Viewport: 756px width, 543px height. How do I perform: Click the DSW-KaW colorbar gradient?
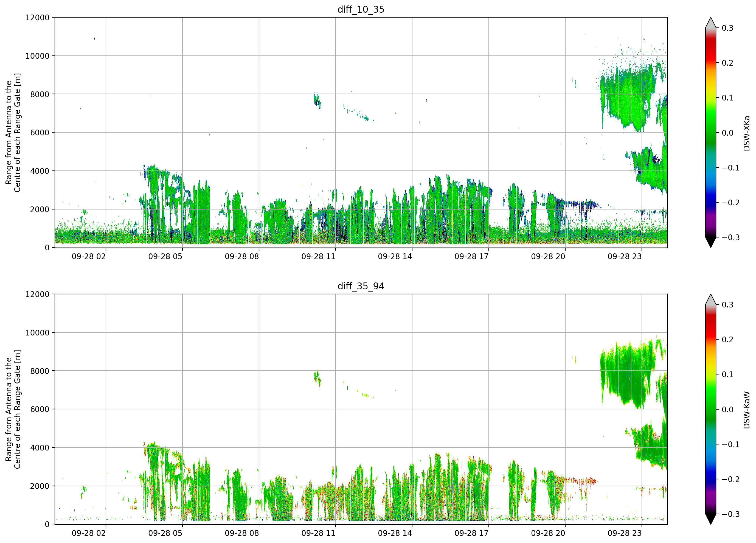(x=711, y=409)
